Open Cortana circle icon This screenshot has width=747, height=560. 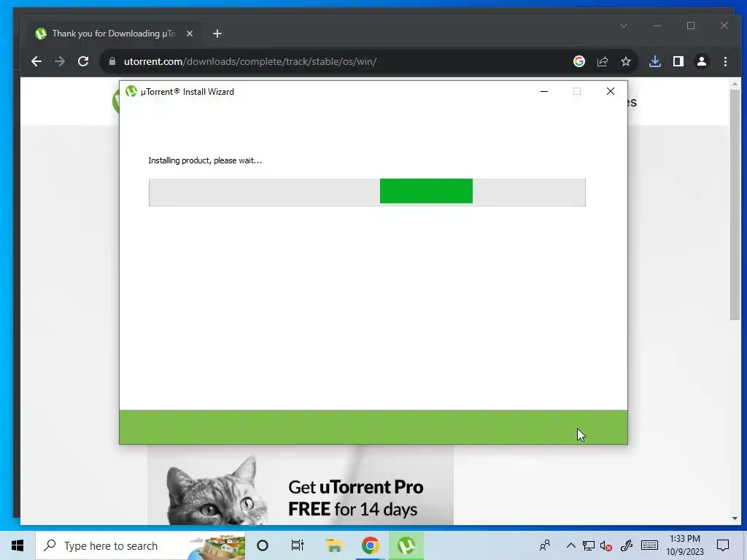tap(263, 545)
